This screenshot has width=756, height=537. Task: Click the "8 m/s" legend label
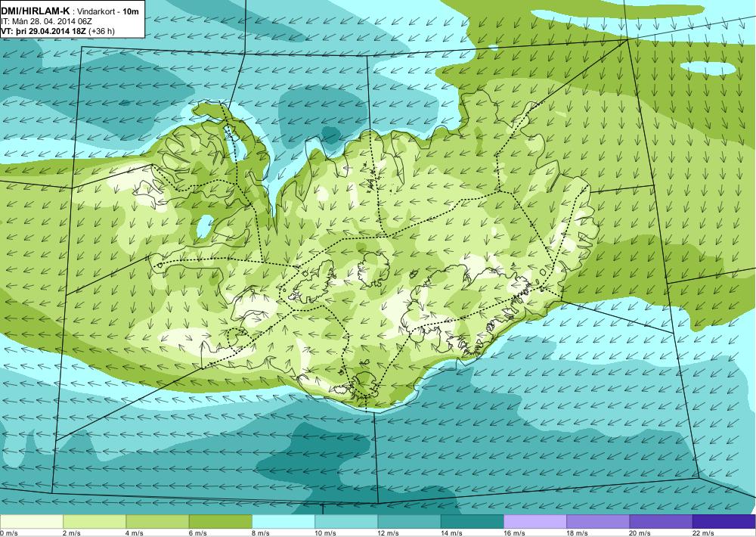260,532
